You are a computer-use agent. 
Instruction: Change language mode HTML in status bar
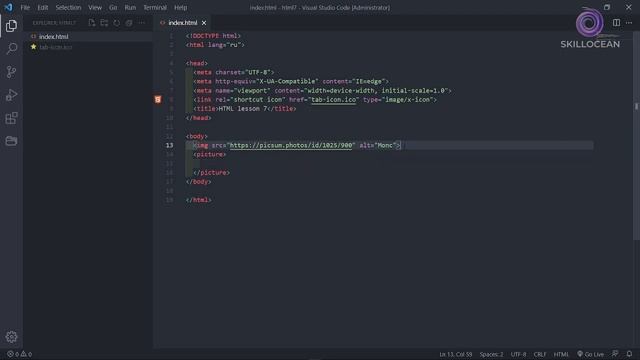tap(561, 354)
